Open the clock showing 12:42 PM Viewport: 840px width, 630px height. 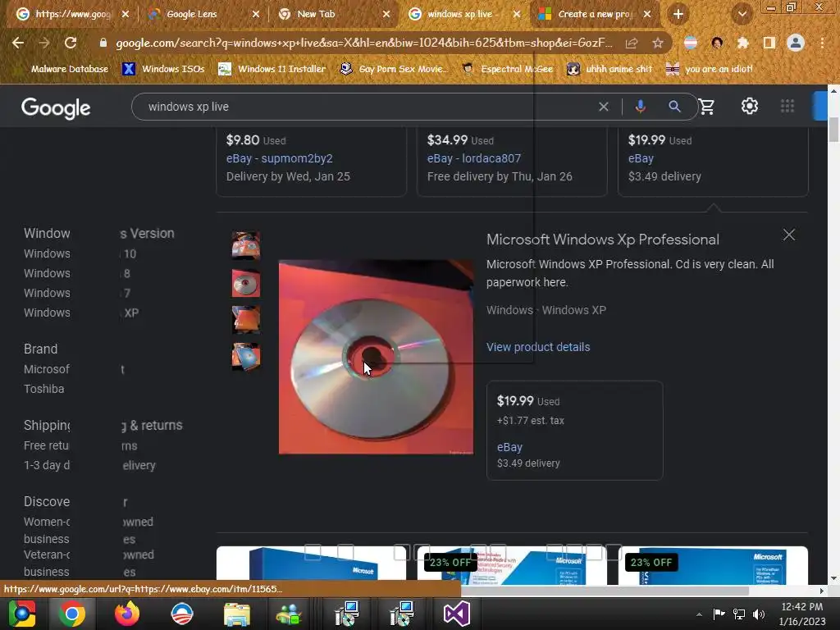click(801, 614)
